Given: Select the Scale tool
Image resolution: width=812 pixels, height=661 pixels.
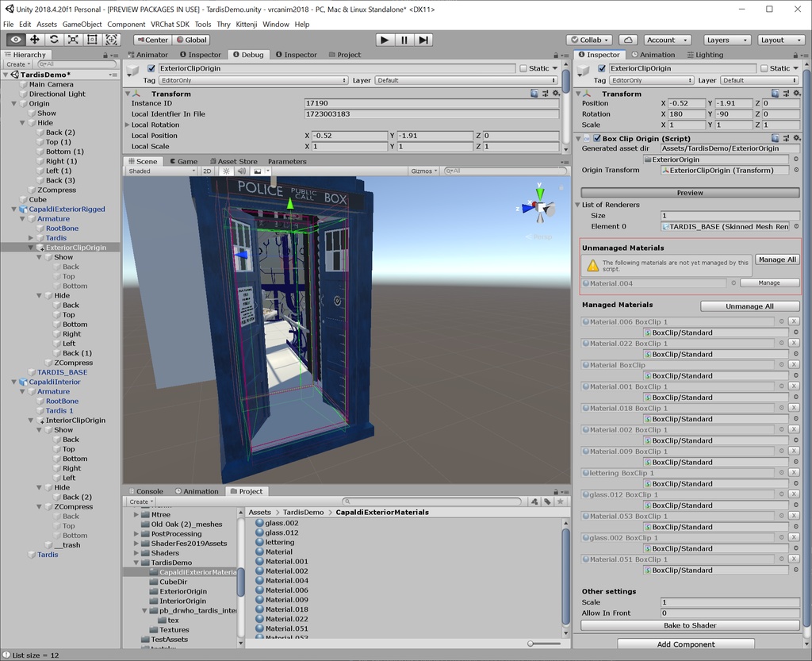Looking at the screenshot, I should point(72,40).
